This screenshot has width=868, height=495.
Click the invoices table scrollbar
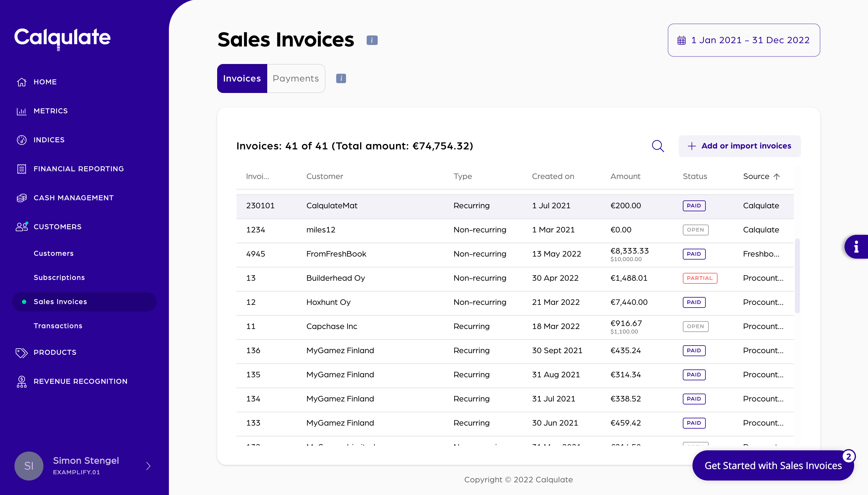click(x=797, y=275)
